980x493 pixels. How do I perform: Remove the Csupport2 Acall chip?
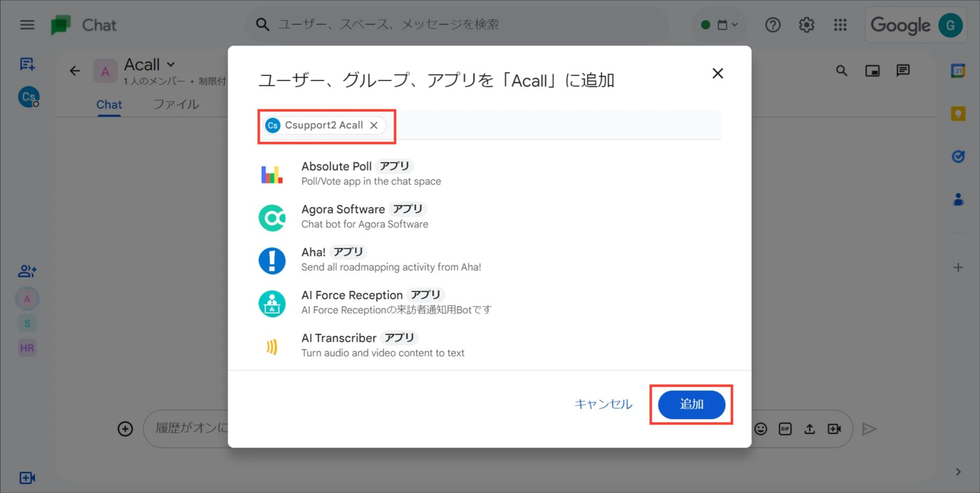374,125
